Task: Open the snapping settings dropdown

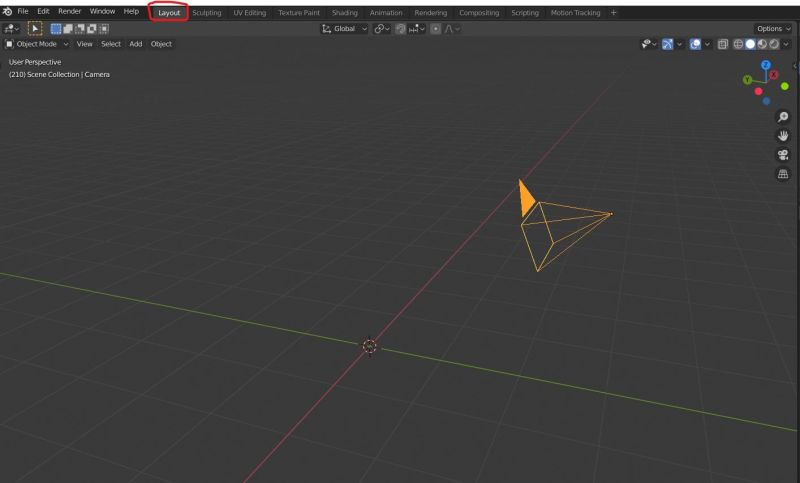Action: click(x=417, y=29)
